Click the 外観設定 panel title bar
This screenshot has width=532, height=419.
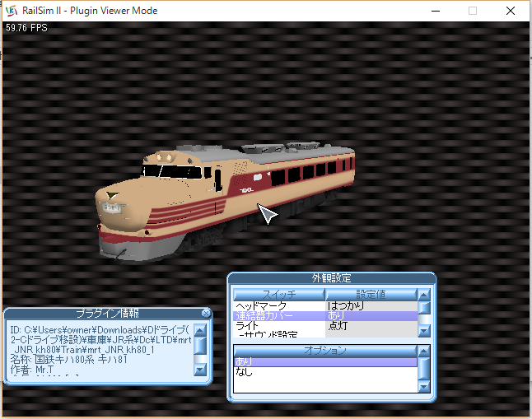332,278
